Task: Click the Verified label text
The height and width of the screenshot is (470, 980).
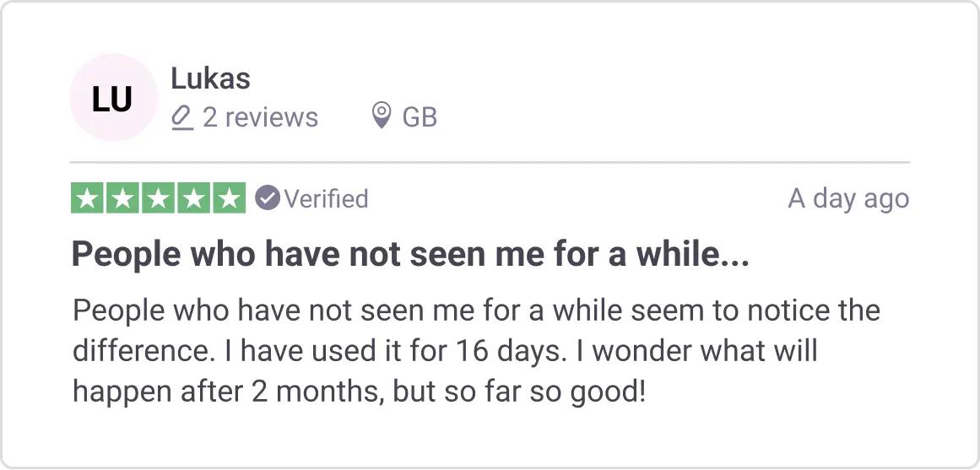Action: 326,199
